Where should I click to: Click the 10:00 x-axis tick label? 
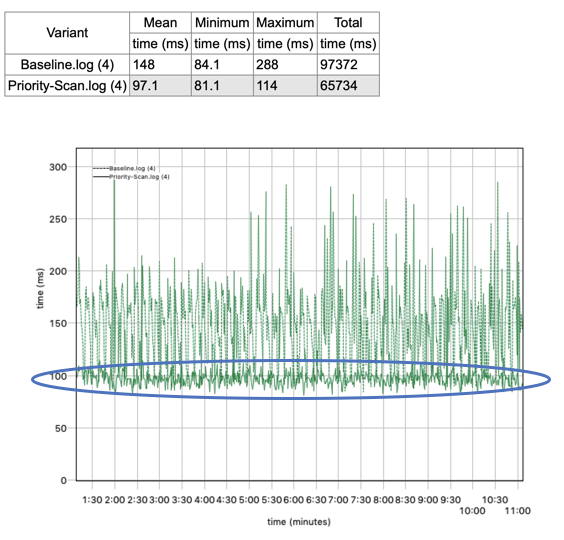coord(472,511)
